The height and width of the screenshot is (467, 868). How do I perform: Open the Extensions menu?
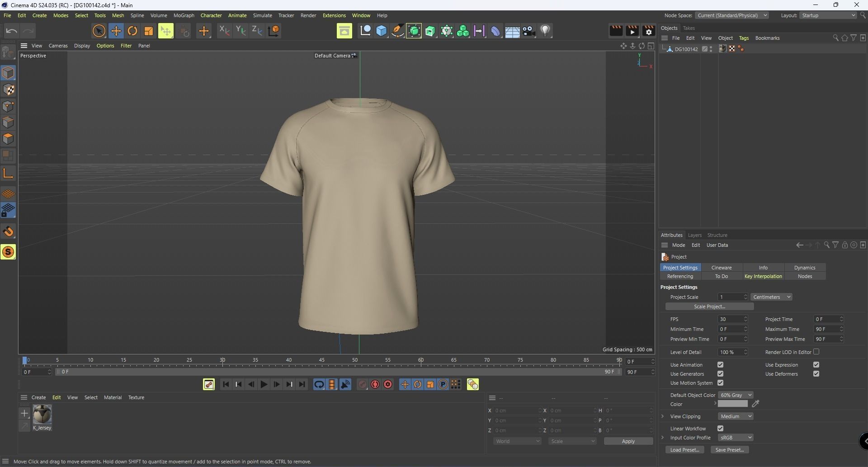point(334,15)
